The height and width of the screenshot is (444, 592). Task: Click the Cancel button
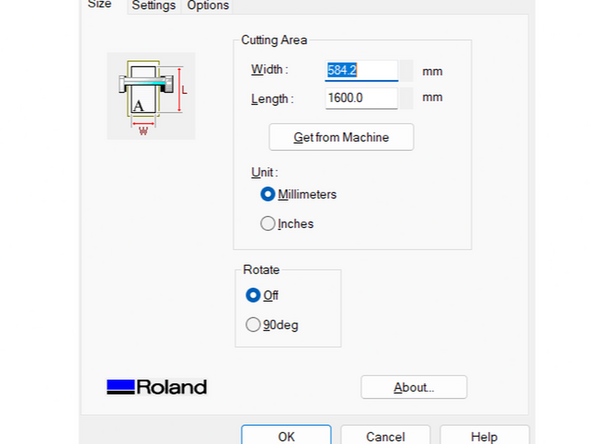tap(385, 435)
